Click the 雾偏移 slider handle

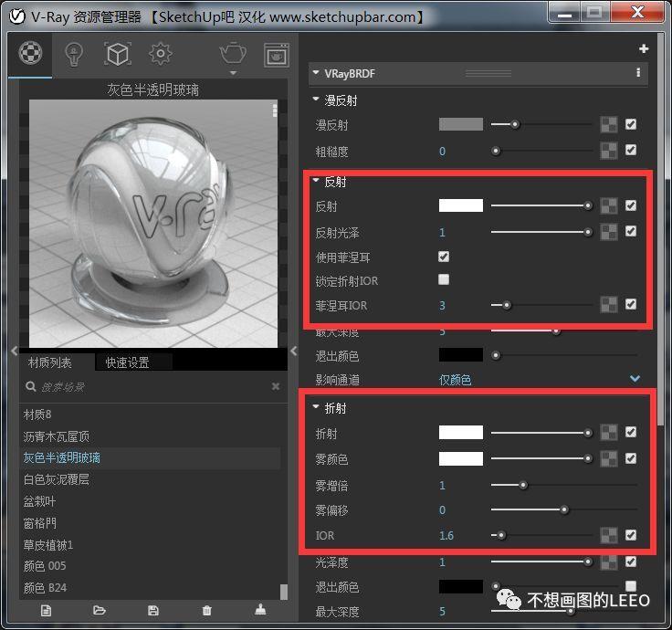pos(564,509)
